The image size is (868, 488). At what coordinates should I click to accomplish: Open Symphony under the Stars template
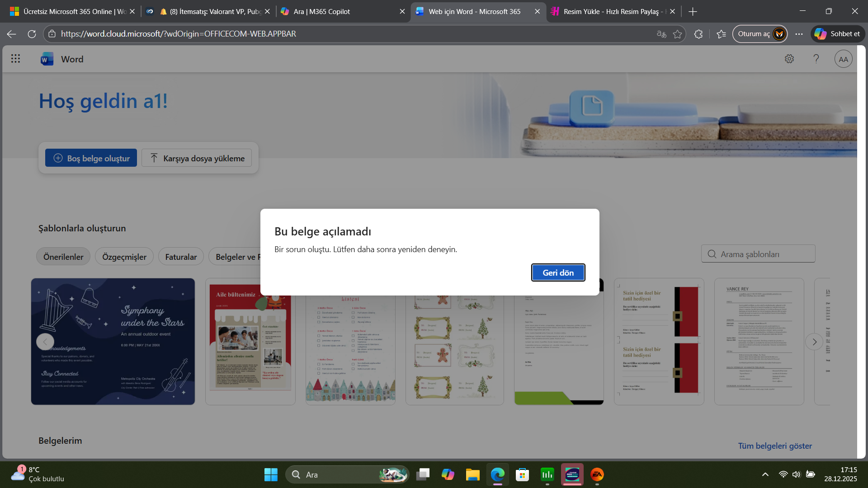[113, 342]
